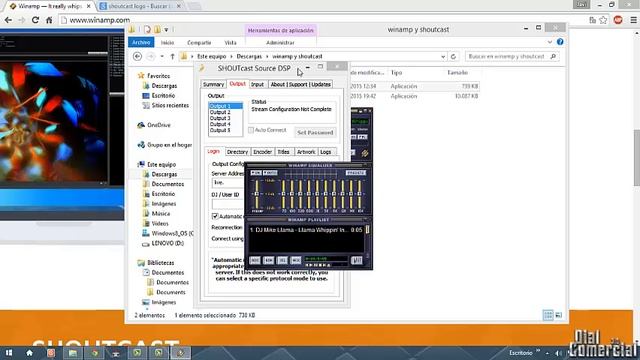Open the Explorer help icon
Screen dimensions: 640x360
pos(560,42)
